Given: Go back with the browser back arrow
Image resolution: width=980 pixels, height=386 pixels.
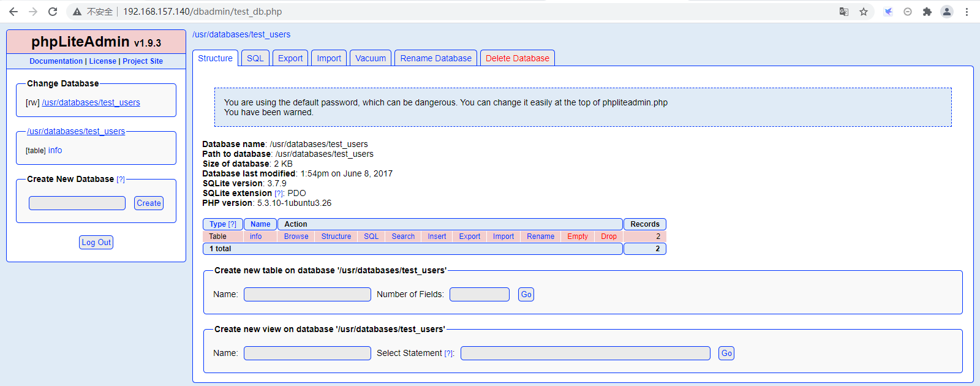Looking at the screenshot, I should (x=13, y=12).
